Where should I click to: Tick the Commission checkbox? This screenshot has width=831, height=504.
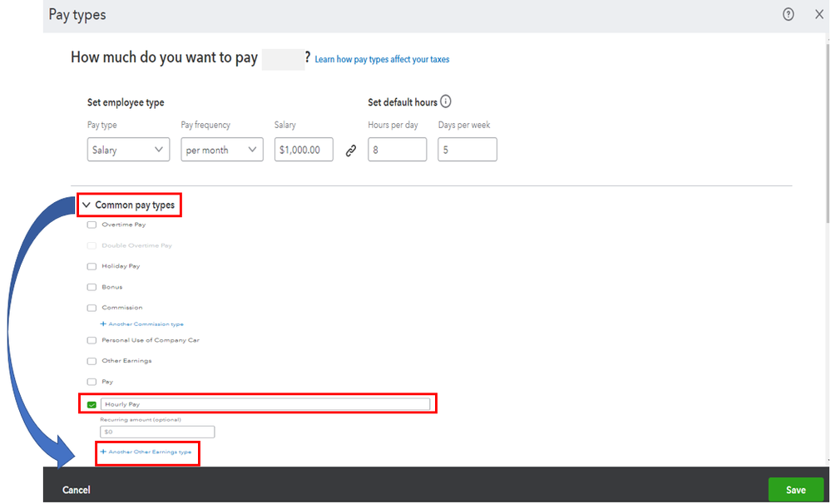coord(92,308)
